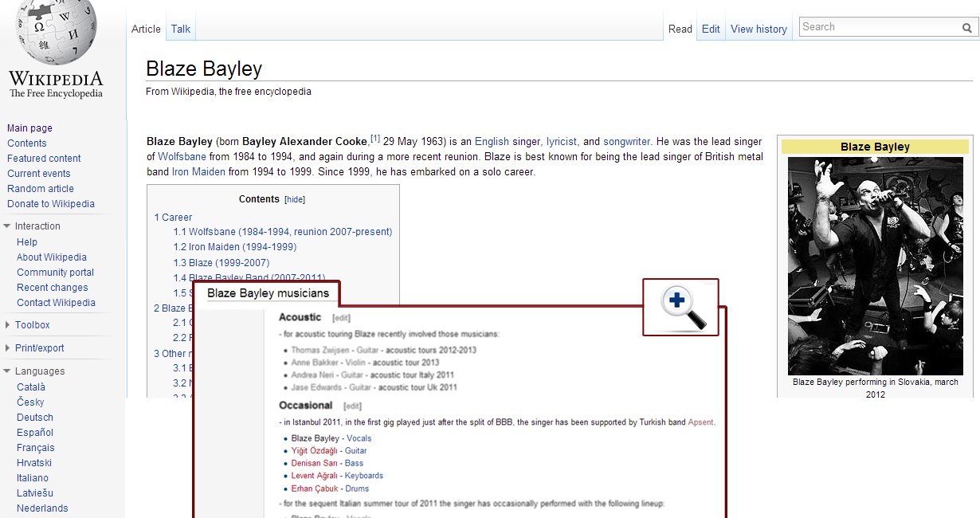The width and height of the screenshot is (980, 518).
Task: Switch language to Latviešu
Action: [x=35, y=493]
